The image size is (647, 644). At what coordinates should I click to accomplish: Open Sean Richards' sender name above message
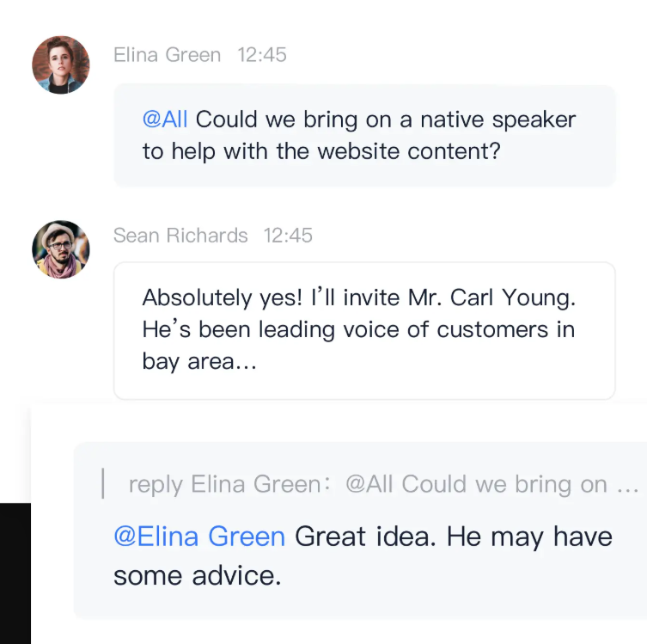click(x=180, y=236)
